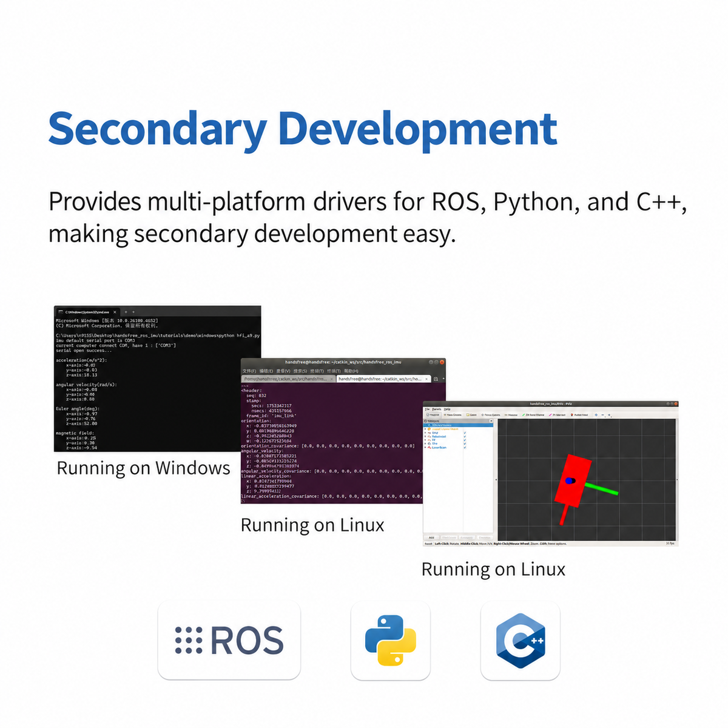Expand the TF tree item in RViz

425,440
